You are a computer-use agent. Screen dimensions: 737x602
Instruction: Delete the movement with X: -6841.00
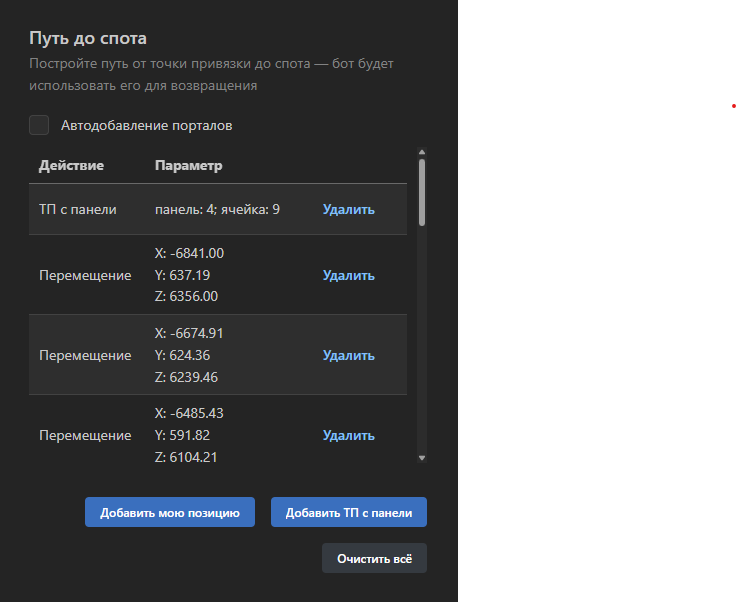(x=348, y=275)
